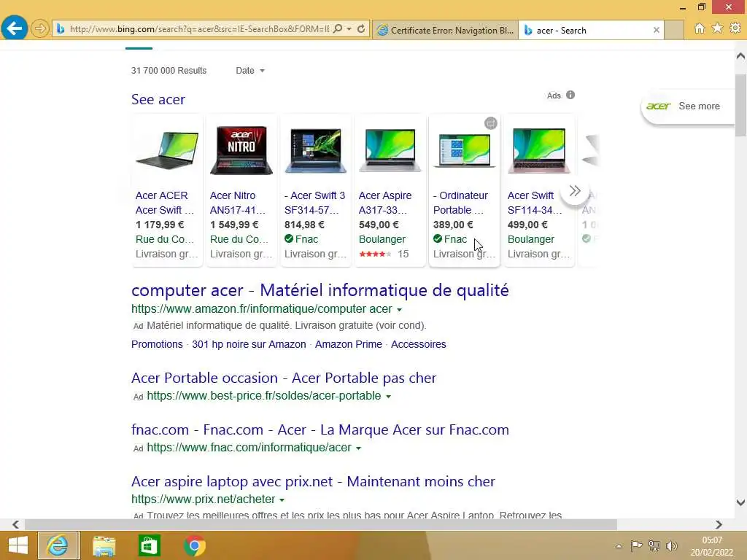Viewport: 747px width, 560px height.
Task: Click the ad badge icon on Ordinateur Portable card
Action: pos(491,123)
